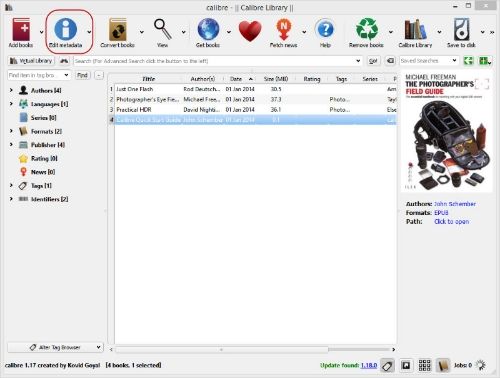This screenshot has width=500, height=378.
Task: Sort by Title column header
Action: (x=149, y=79)
